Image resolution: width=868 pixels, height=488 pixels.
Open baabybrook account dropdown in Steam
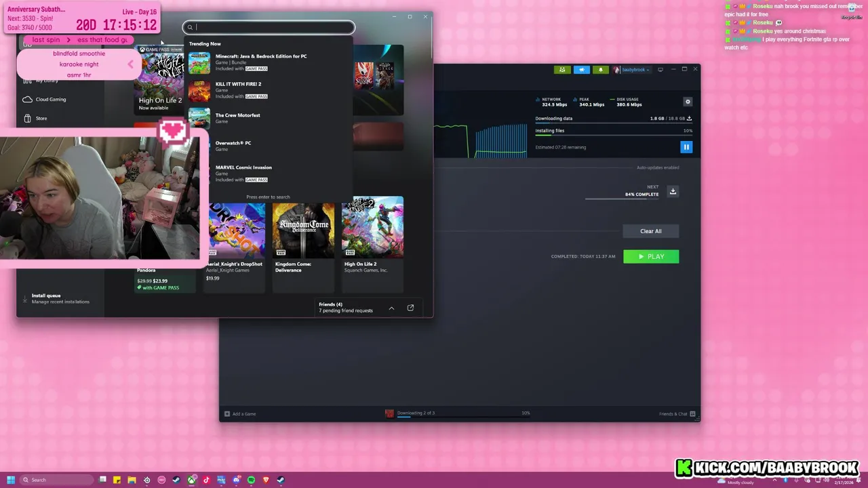(633, 70)
